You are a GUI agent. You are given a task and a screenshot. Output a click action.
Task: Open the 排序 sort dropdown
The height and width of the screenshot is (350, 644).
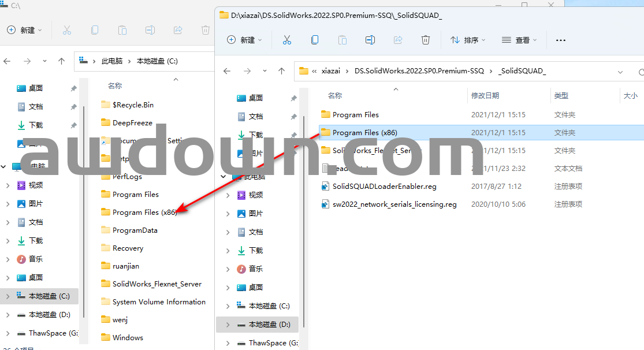[468, 40]
